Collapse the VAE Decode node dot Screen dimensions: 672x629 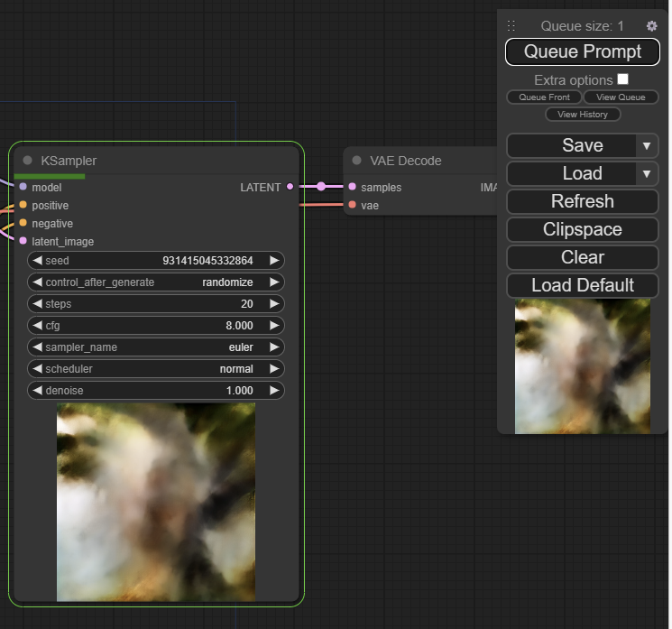pos(356,161)
